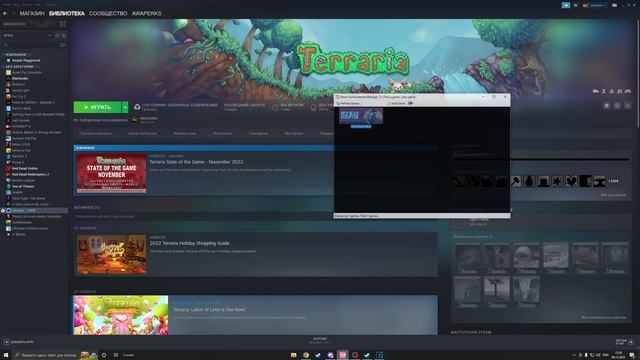Select A Story About My Uncle
This screenshot has width=640, height=360.
click(30, 204)
